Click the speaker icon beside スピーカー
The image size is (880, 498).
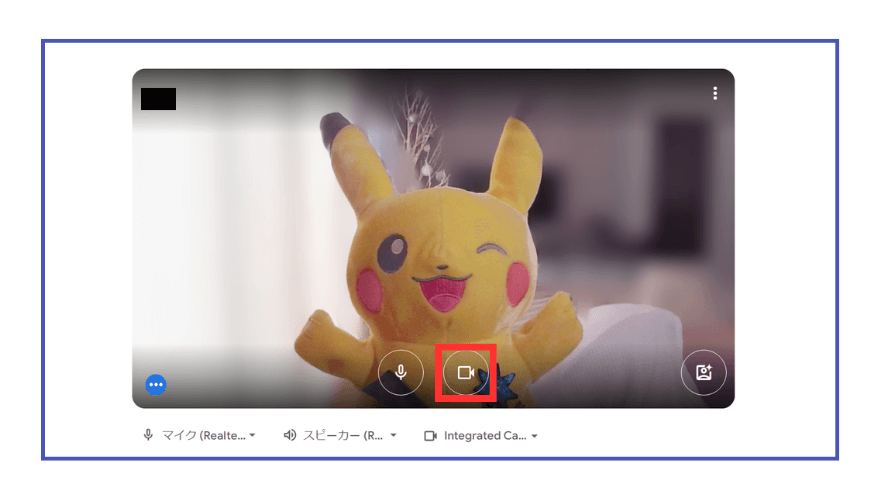[x=290, y=436]
